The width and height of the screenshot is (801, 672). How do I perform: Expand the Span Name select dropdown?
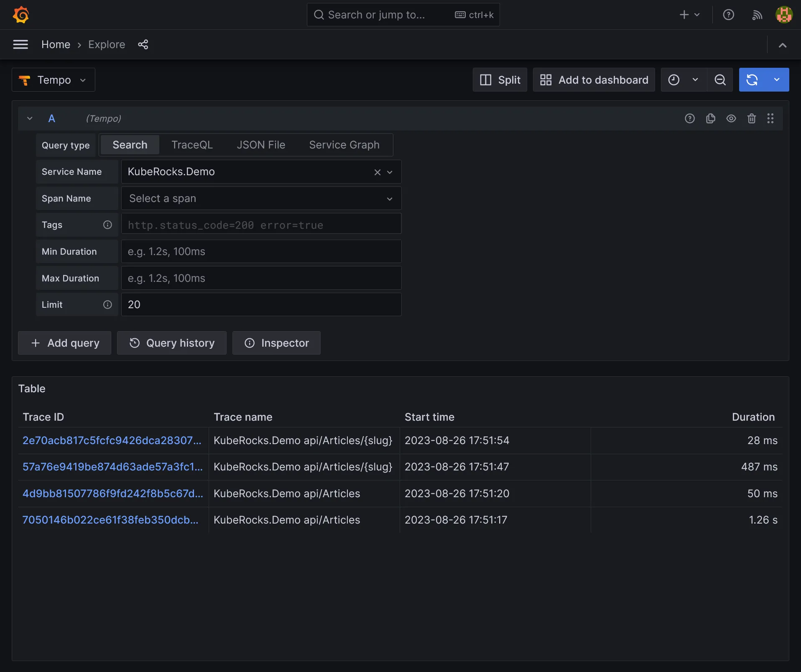point(261,199)
